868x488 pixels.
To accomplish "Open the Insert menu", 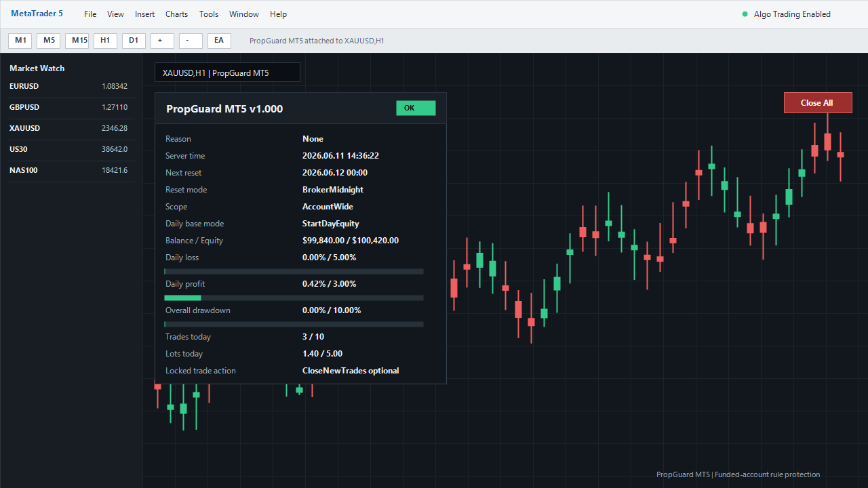I will [x=144, y=14].
